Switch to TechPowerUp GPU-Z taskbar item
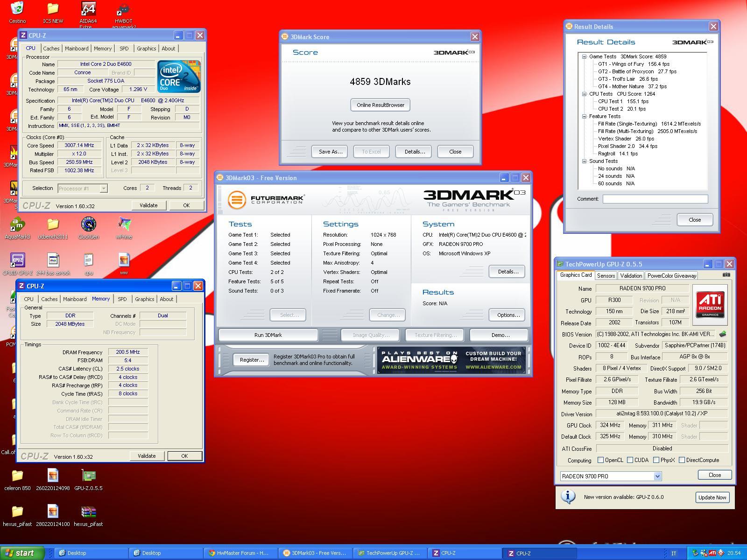747x560 pixels. 390,553
